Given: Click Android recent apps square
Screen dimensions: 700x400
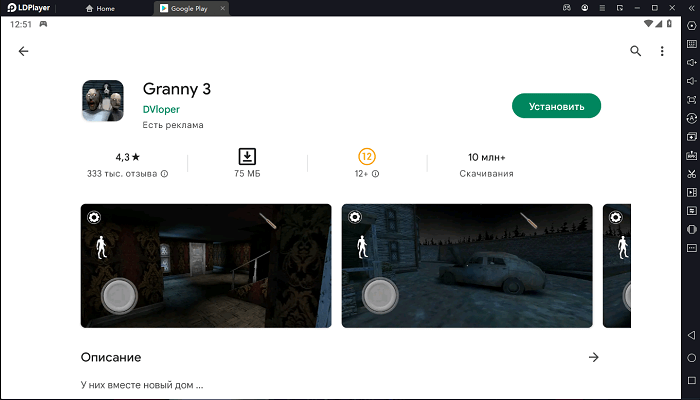Looking at the screenshot, I should click(x=692, y=380).
